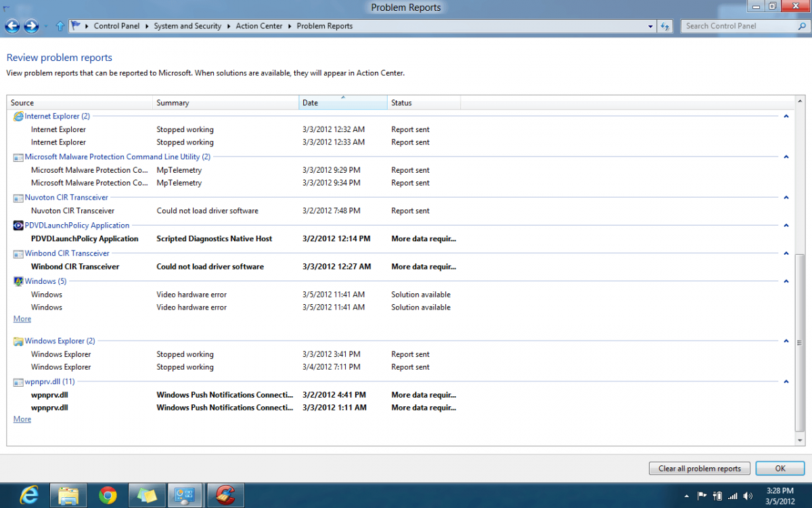This screenshot has width=812, height=508.
Task: Open the Action Center flag tray icon
Action: pyautogui.click(x=702, y=496)
